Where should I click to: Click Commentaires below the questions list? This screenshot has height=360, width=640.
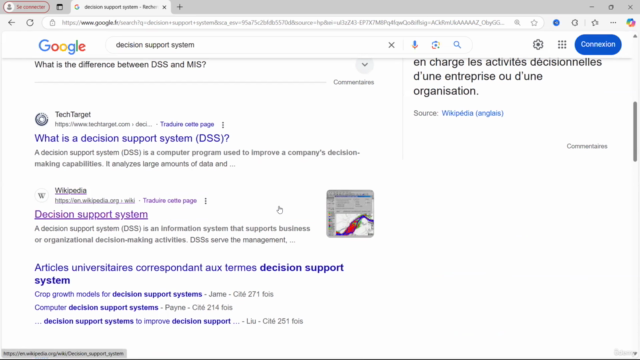click(353, 82)
